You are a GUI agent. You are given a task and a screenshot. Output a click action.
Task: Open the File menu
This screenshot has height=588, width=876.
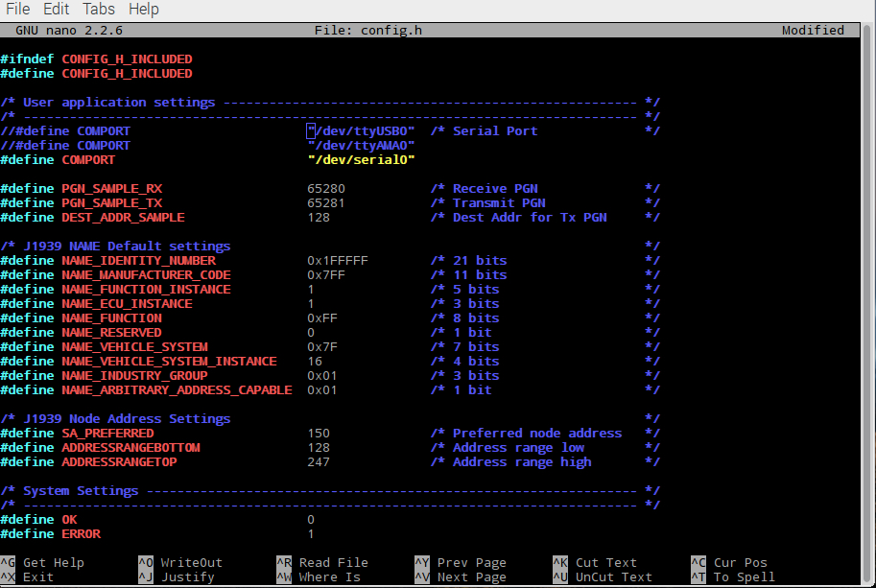[x=17, y=10]
